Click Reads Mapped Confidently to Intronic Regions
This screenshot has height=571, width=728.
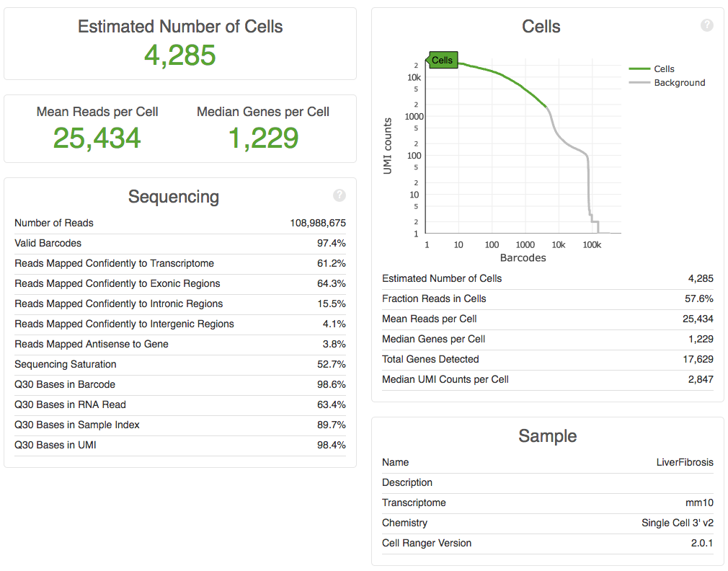(x=119, y=304)
